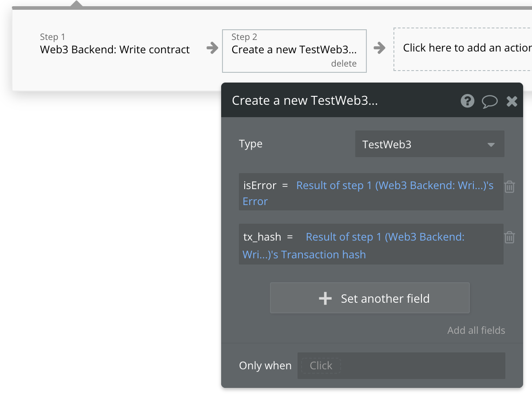Close the Create a new TestWeb3 dialog

(512, 101)
